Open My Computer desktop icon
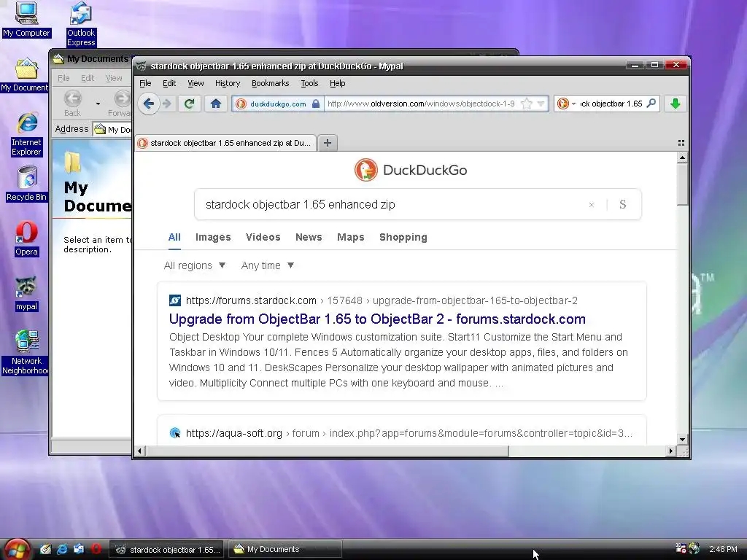This screenshot has height=560, width=747. pyautogui.click(x=26, y=20)
